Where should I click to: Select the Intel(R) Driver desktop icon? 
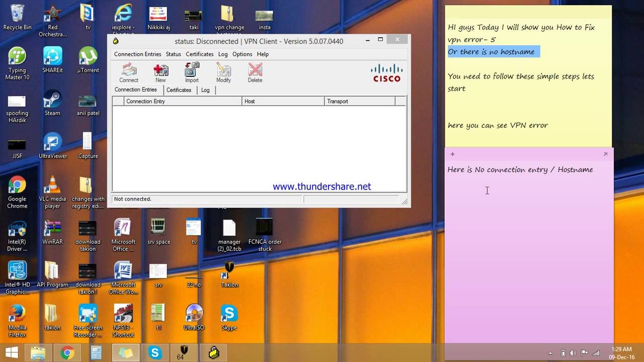17,235
